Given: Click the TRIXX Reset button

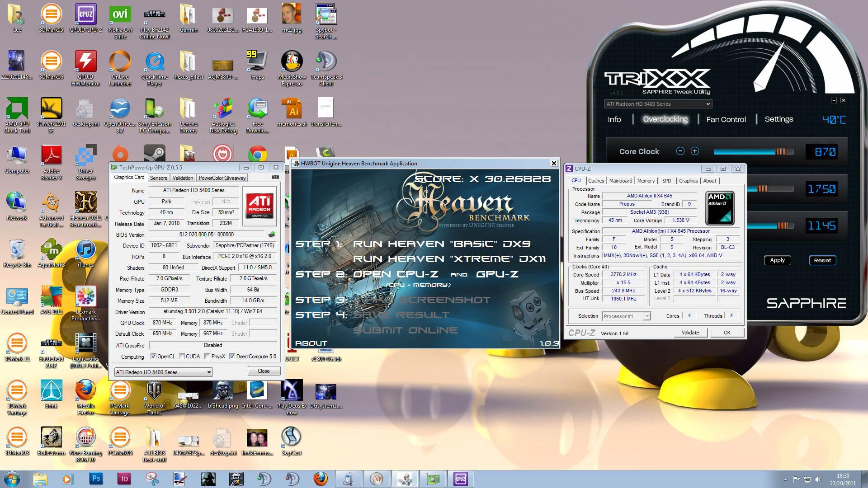Looking at the screenshot, I should [x=822, y=260].
